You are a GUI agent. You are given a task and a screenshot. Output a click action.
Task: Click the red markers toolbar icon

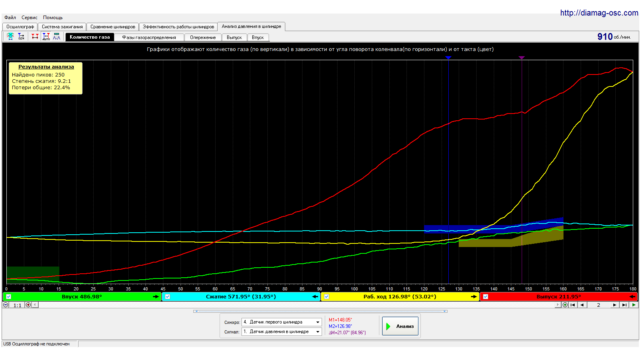point(35,37)
